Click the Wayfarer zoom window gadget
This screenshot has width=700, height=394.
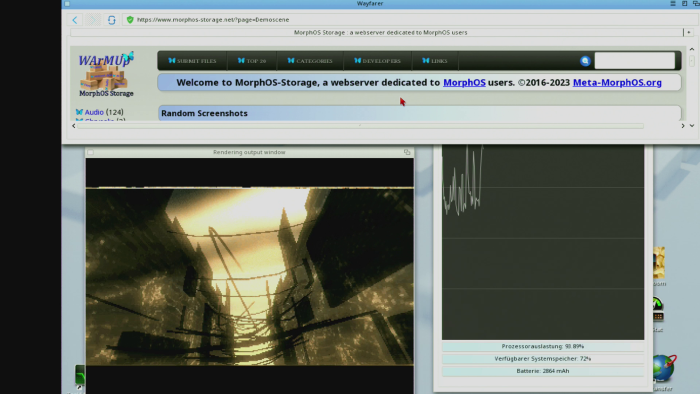click(x=684, y=4)
